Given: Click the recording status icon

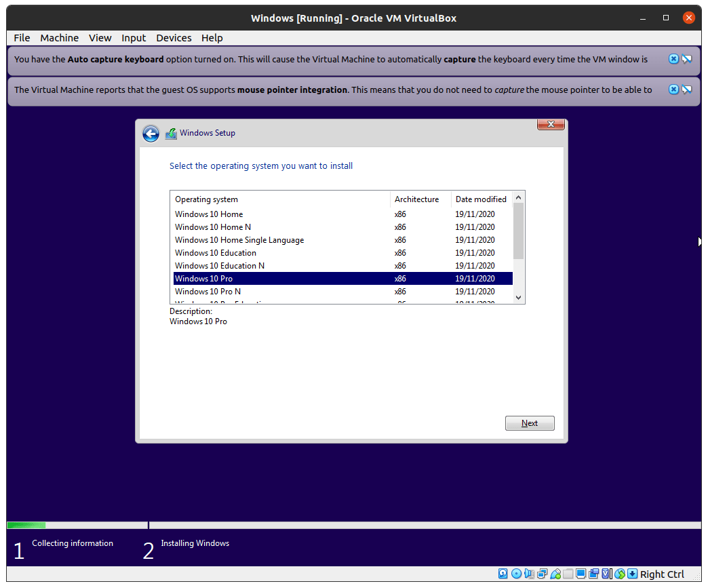Looking at the screenshot, I should 594,574.
